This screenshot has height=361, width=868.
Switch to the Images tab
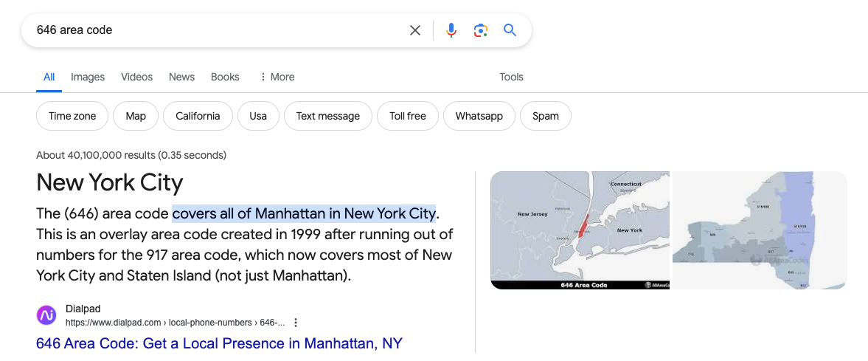coord(88,77)
